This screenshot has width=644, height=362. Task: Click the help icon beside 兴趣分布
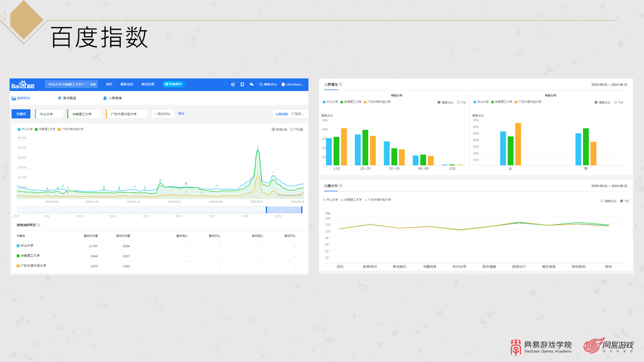[341, 186]
